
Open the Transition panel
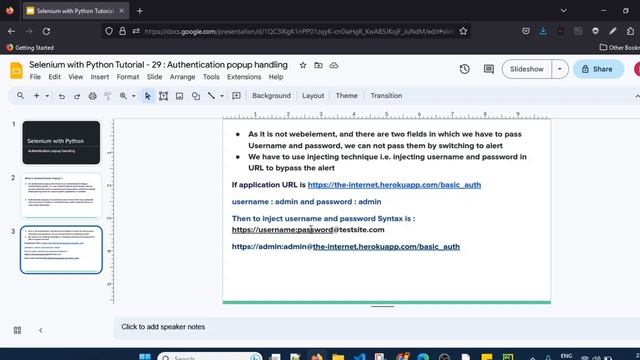point(386,96)
